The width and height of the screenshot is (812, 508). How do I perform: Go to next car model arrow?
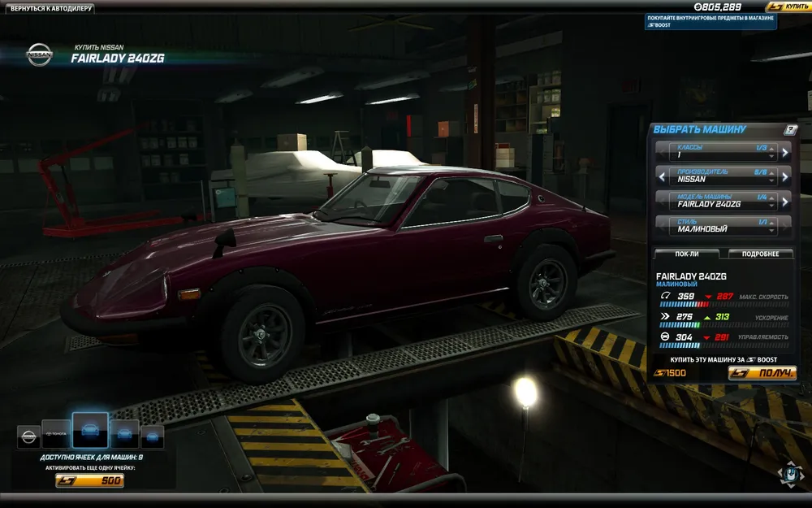click(784, 201)
